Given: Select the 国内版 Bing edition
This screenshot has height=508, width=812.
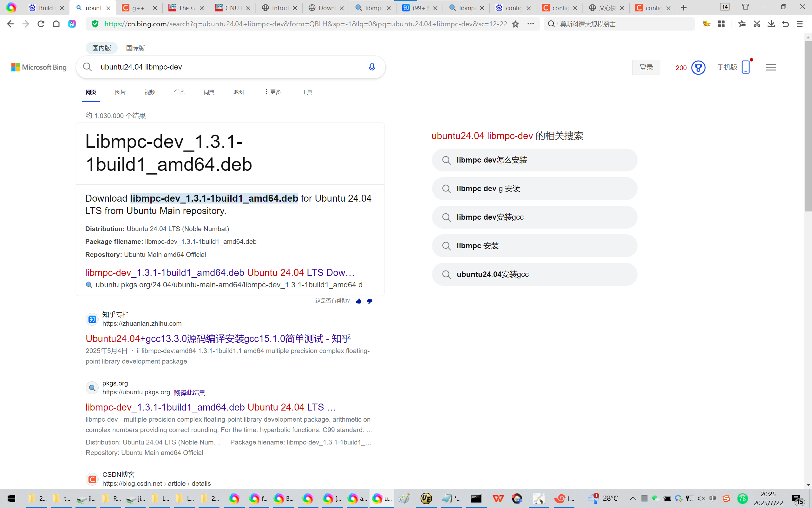Looking at the screenshot, I should pyautogui.click(x=101, y=48).
